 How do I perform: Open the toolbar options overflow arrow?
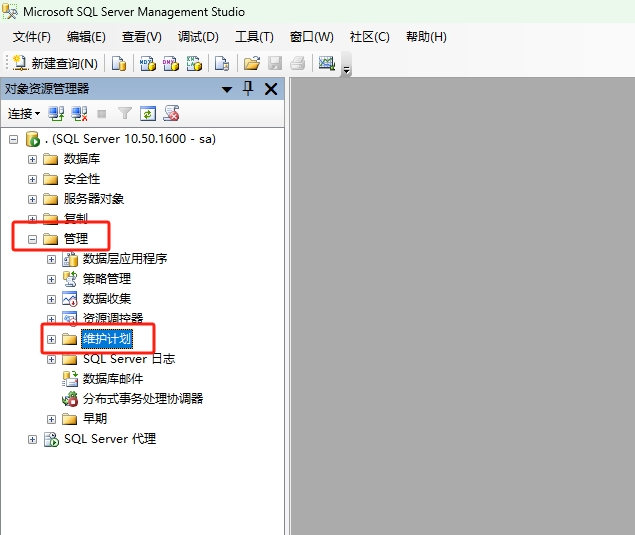[346, 70]
